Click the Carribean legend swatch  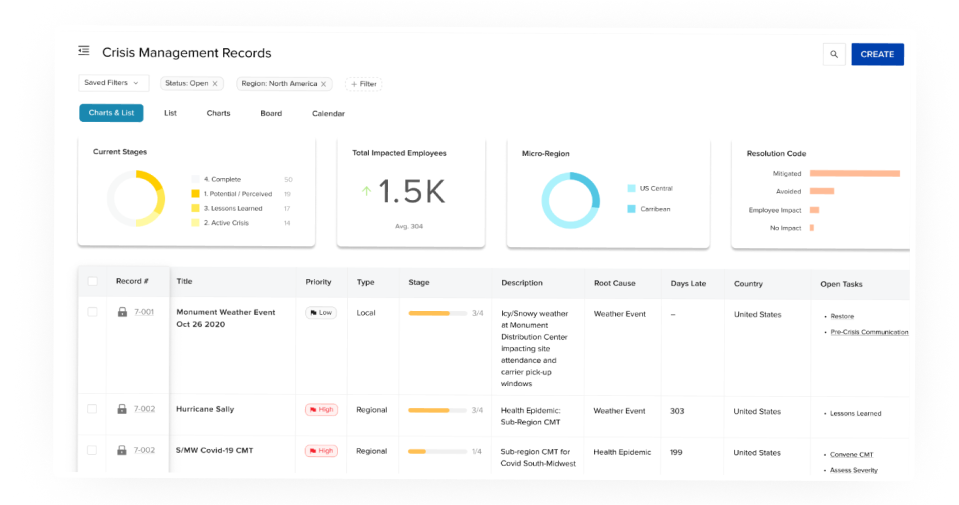pyautogui.click(x=631, y=209)
